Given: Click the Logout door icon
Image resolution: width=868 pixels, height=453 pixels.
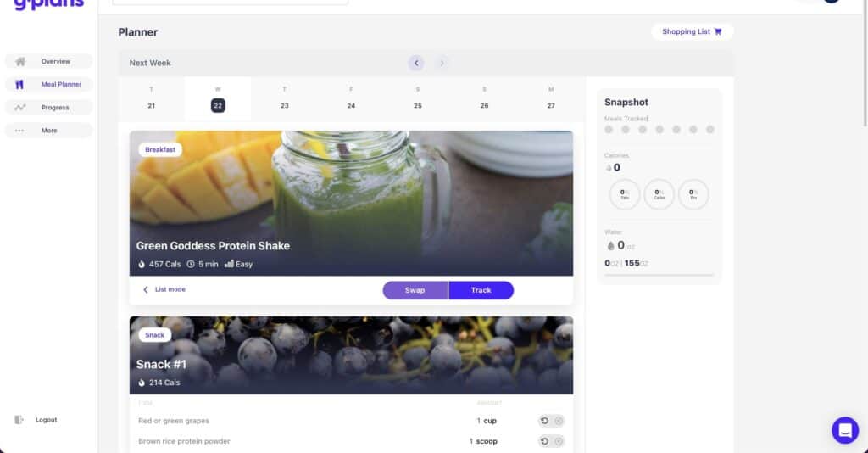Looking at the screenshot, I should pyautogui.click(x=19, y=420).
